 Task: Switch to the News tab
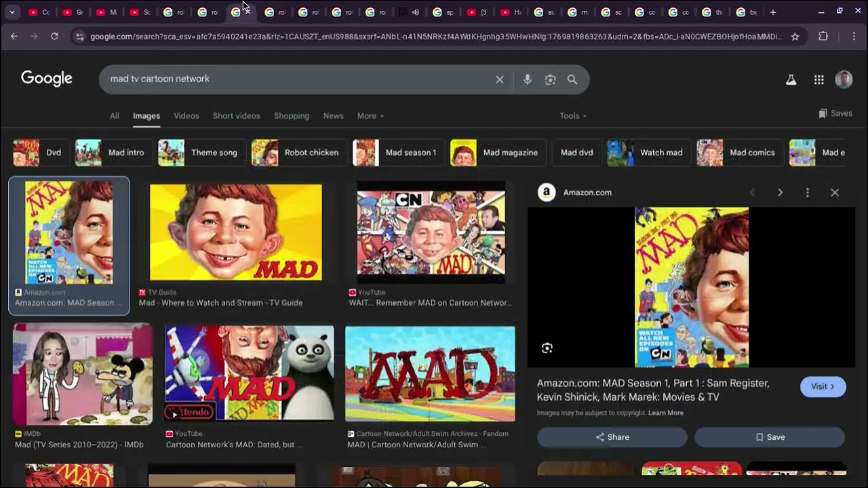coord(333,116)
